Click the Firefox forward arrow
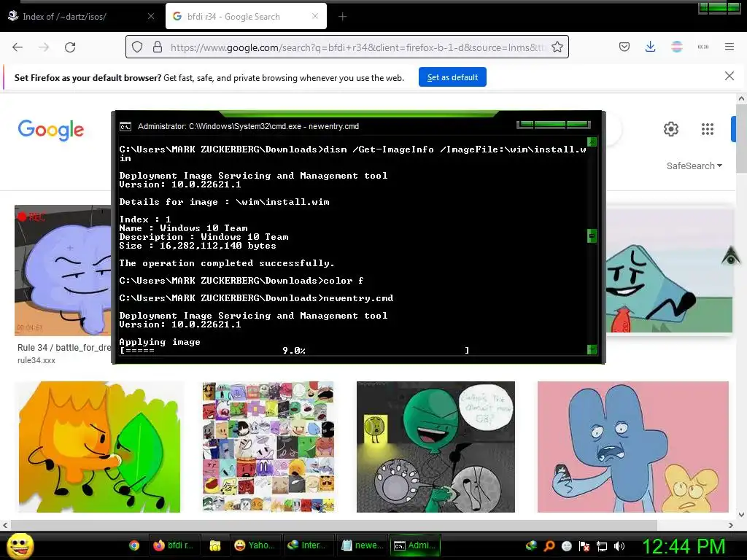The image size is (747, 560). [44, 47]
